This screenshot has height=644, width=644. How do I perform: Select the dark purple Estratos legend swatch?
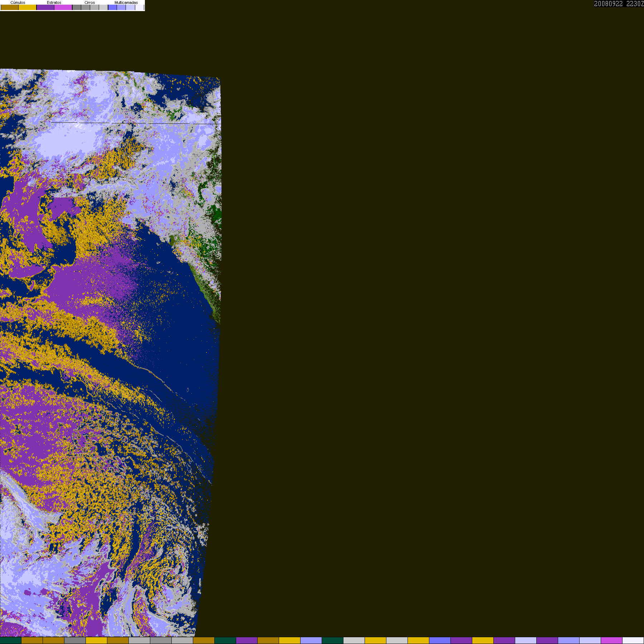tap(45, 8)
